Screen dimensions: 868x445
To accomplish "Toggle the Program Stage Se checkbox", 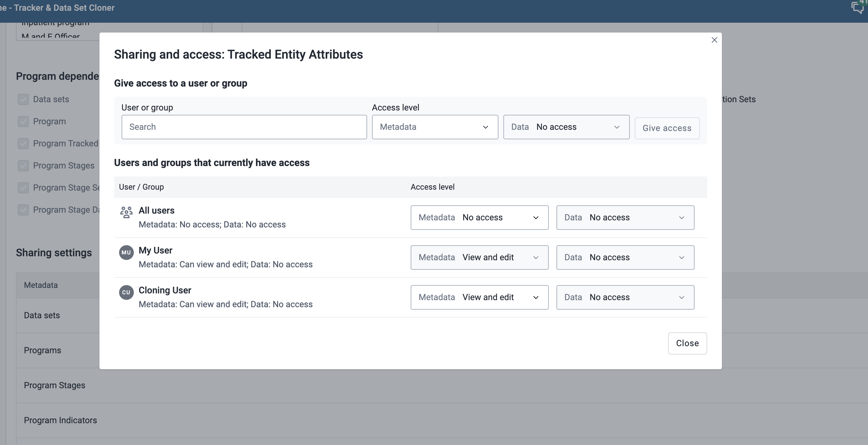I will (23, 188).
